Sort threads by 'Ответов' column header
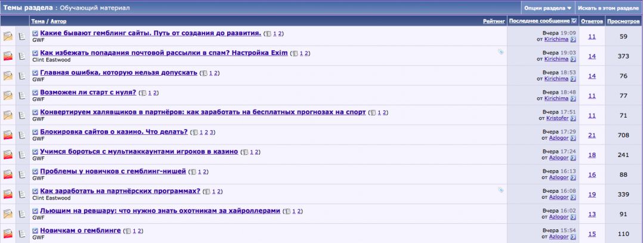Viewport: 644px width, 243px height. click(592, 21)
